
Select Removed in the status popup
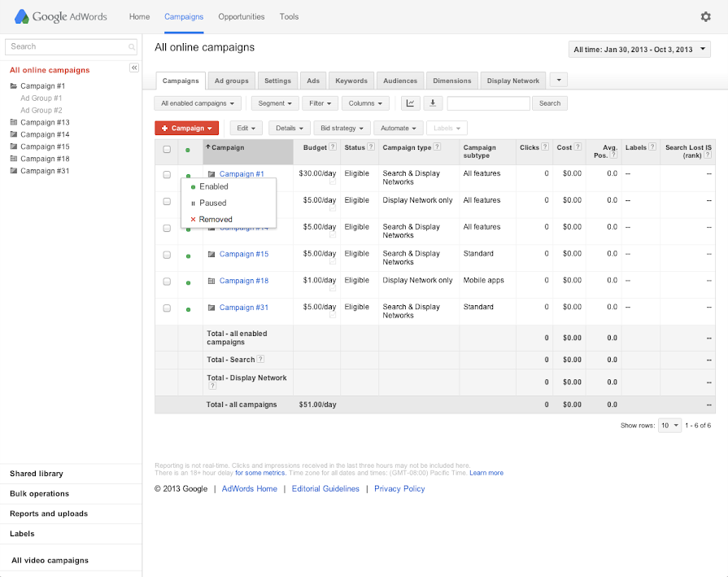229,219
